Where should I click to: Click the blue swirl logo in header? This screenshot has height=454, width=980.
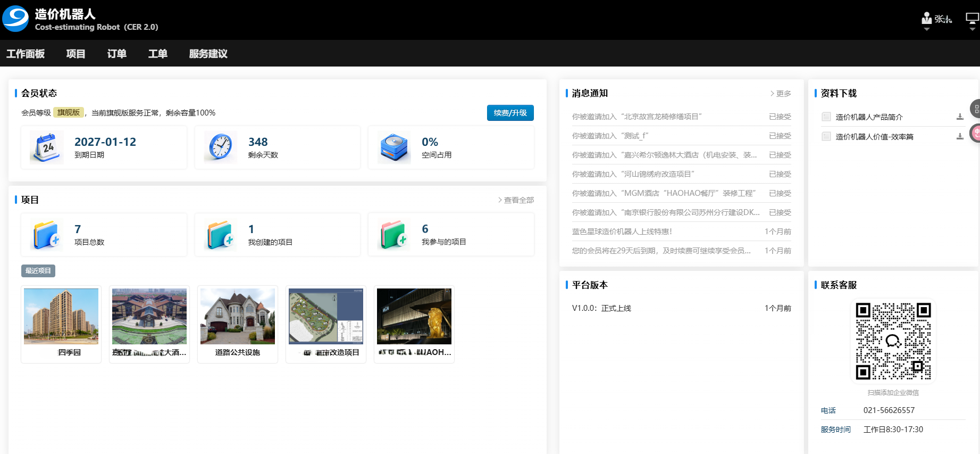click(x=16, y=19)
